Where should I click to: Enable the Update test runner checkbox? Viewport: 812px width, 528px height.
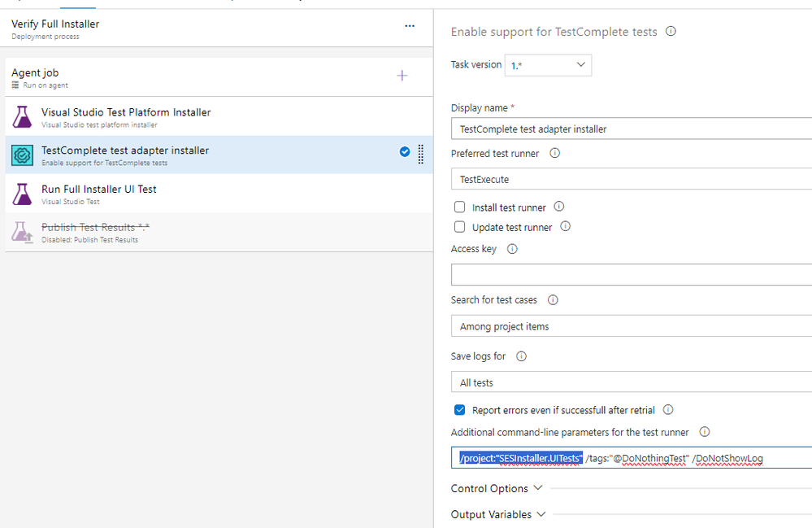click(460, 227)
